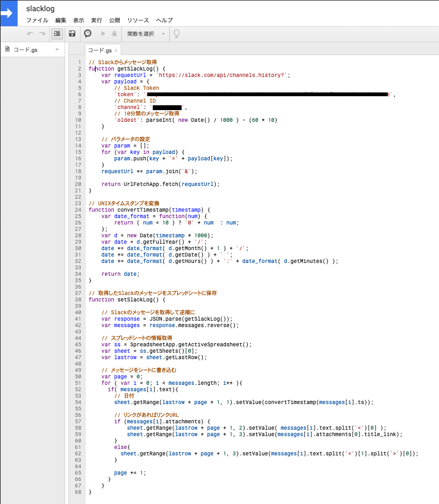Click the 'function getSlackLog()' line

point(127,69)
